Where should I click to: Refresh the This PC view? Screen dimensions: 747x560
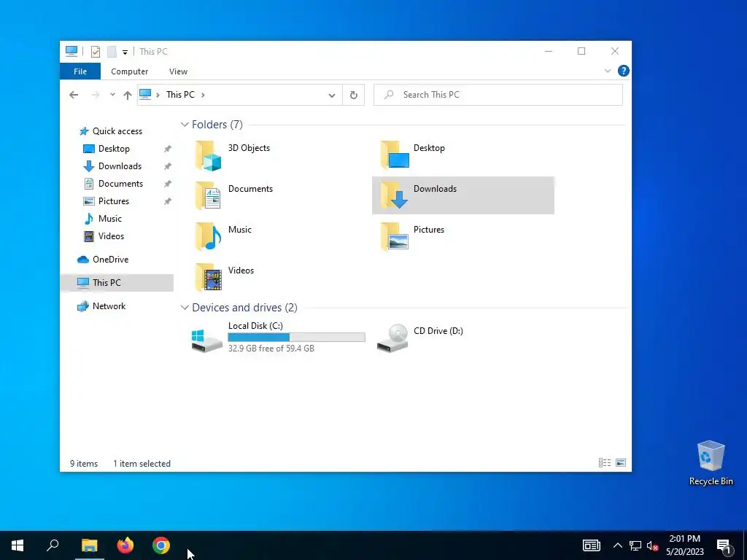pos(354,95)
